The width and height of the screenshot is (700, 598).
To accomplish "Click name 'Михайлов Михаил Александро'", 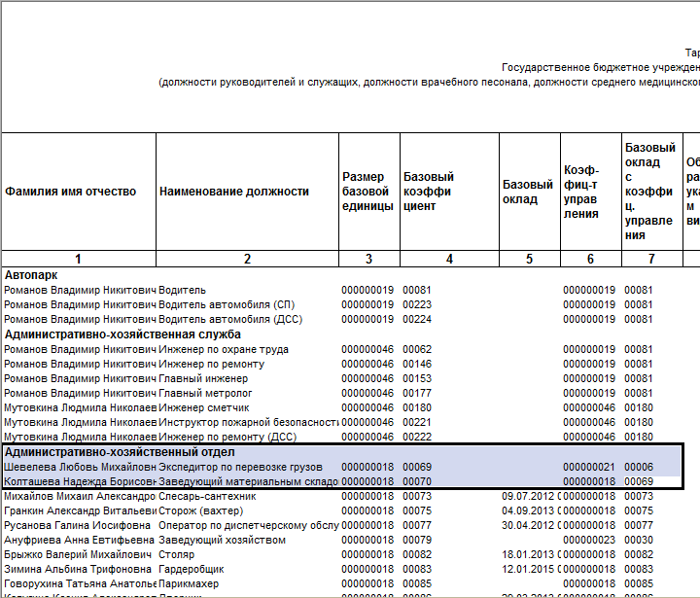I will click(x=80, y=496).
